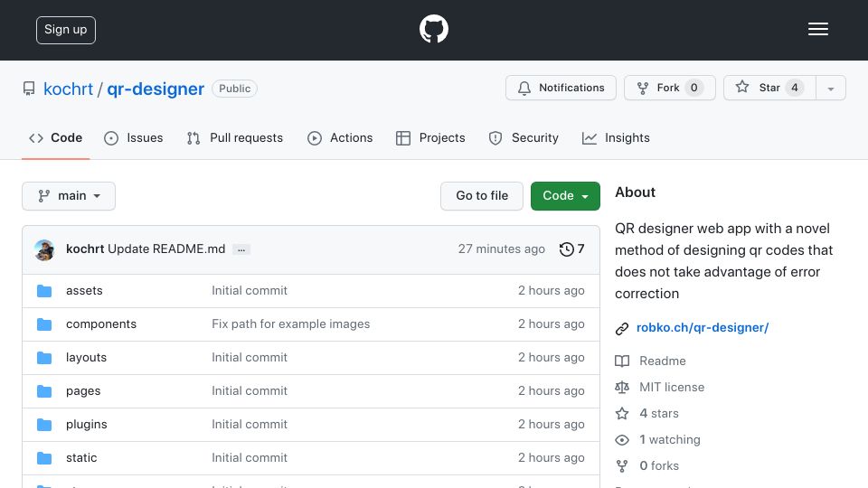Open the Actions tab

[x=340, y=137]
